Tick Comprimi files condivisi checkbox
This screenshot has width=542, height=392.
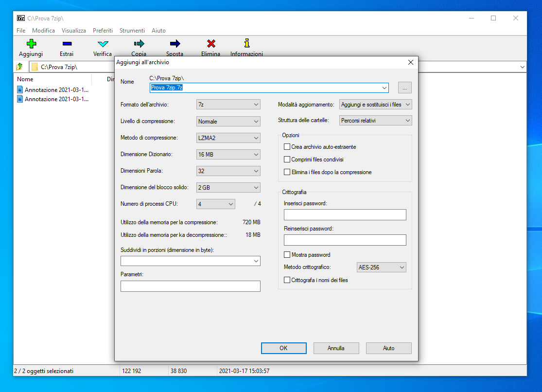click(x=287, y=160)
